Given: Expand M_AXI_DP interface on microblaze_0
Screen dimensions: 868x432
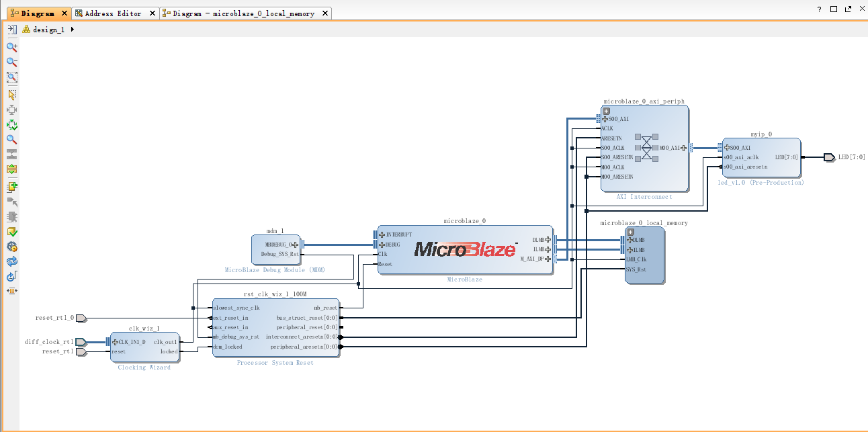Looking at the screenshot, I should [x=548, y=259].
